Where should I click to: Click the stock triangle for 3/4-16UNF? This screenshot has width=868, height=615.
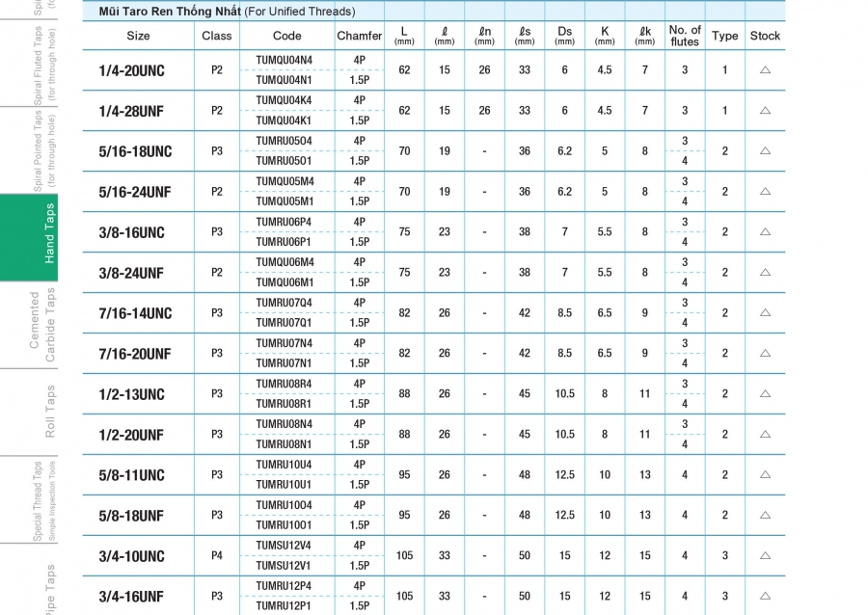tap(765, 596)
